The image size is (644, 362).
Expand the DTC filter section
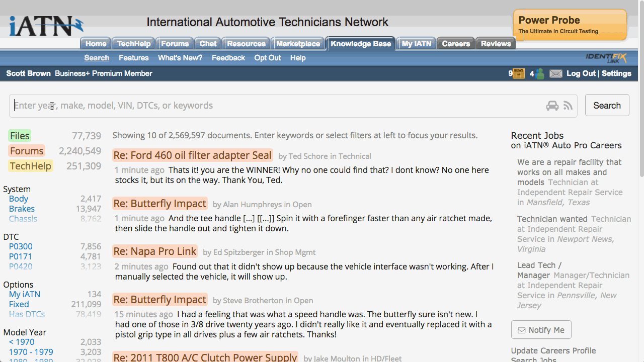click(x=11, y=237)
